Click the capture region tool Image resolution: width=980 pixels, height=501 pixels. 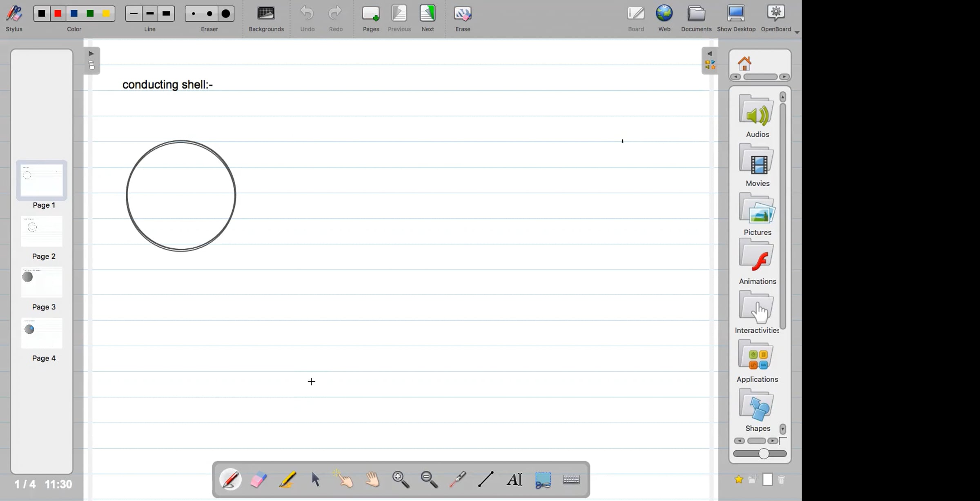tap(543, 480)
